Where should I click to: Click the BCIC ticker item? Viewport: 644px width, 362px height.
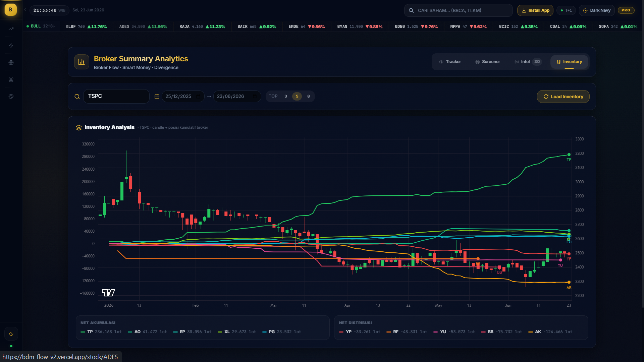tap(518, 26)
